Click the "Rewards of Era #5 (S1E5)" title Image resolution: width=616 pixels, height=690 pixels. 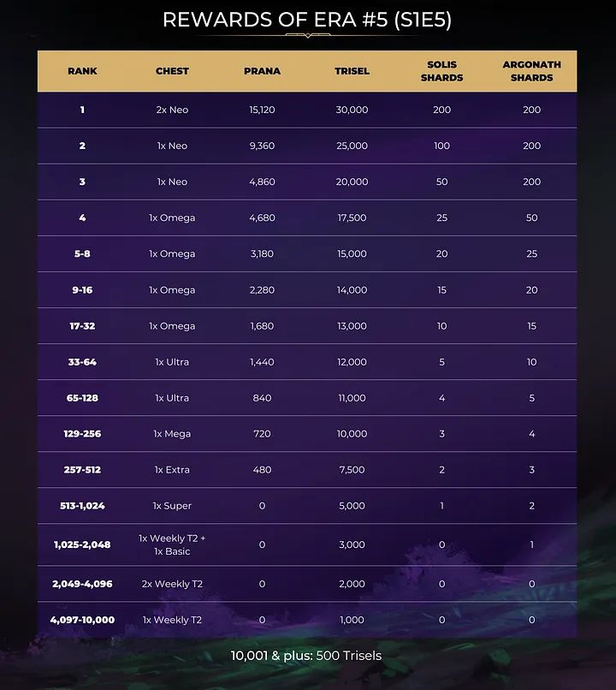307,19
